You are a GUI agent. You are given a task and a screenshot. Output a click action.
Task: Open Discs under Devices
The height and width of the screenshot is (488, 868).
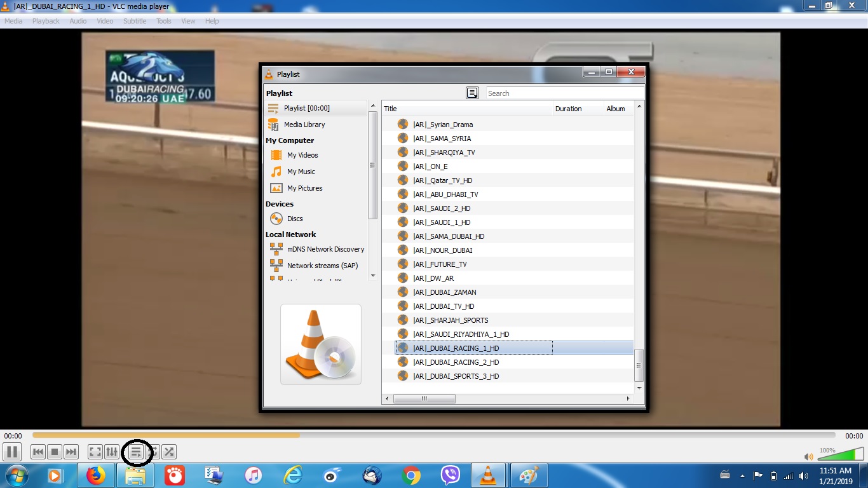pyautogui.click(x=294, y=219)
